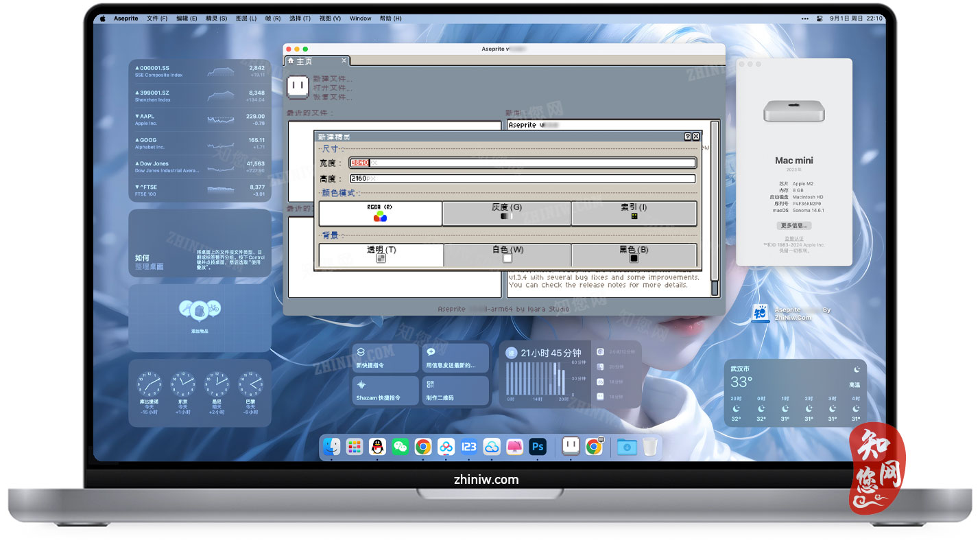Click the screen time 21小时45分钟 widget
This screenshot has height=547, width=980.
tap(570, 375)
